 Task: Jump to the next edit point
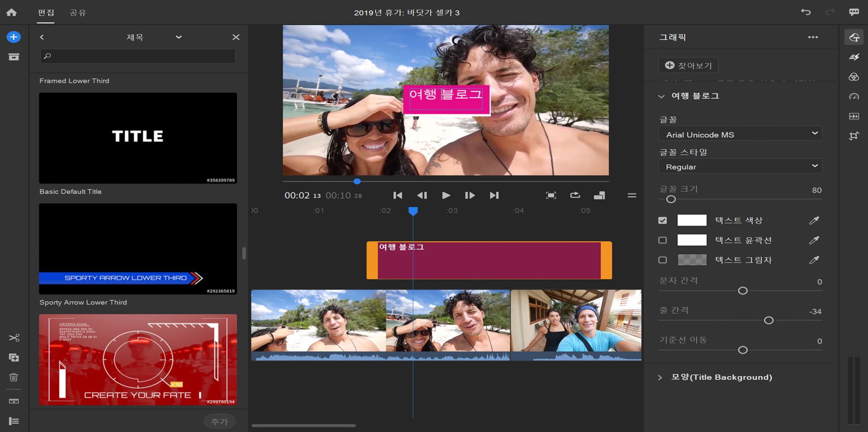pos(494,195)
